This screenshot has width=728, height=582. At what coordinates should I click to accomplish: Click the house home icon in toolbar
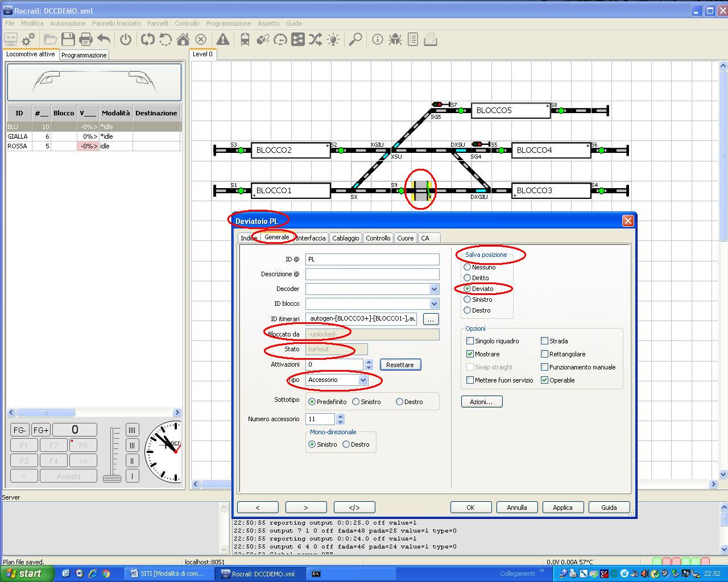click(x=183, y=39)
